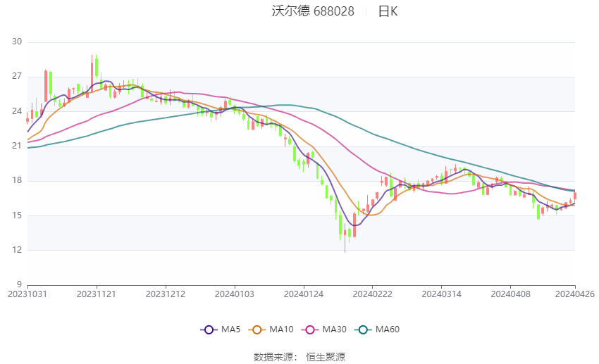Viewport: 599px width, 364px height.
Task: Click the x-axis date 20240314
Action: [442, 294]
